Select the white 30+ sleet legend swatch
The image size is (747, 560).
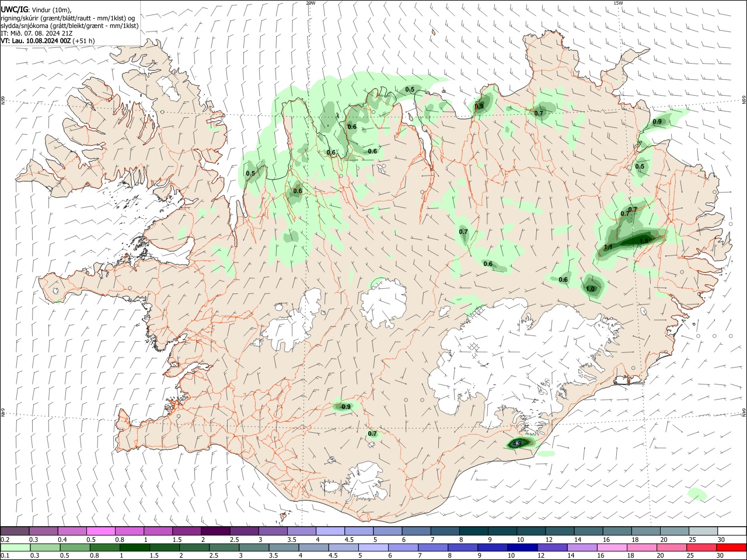[x=732, y=531]
